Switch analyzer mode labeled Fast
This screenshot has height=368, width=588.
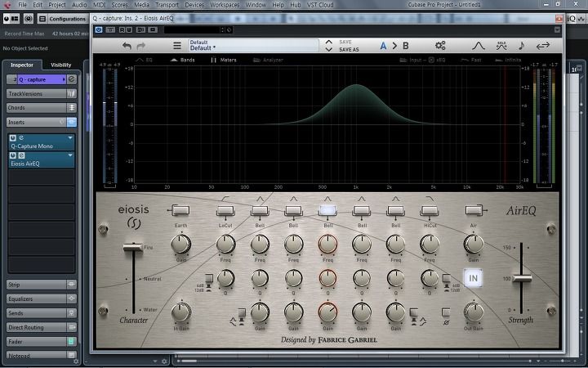[x=471, y=60]
